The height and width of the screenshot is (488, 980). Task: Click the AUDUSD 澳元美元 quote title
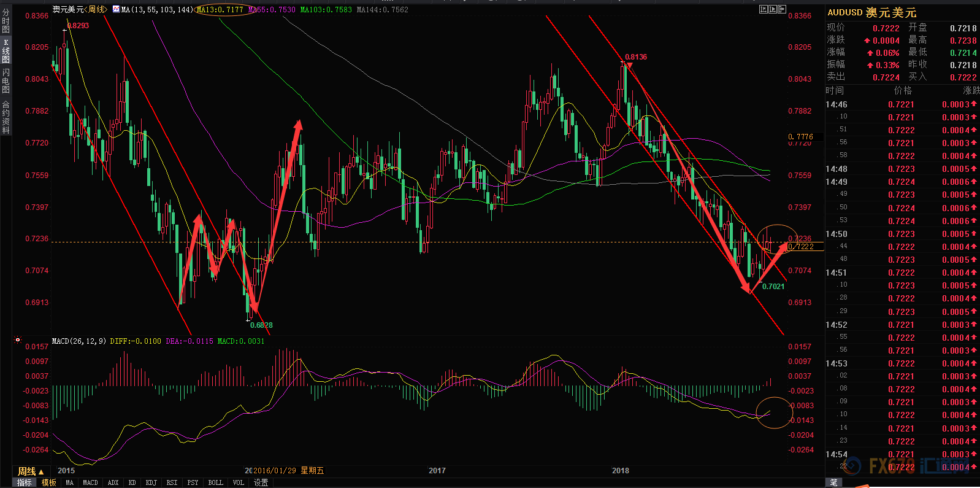tap(871, 13)
